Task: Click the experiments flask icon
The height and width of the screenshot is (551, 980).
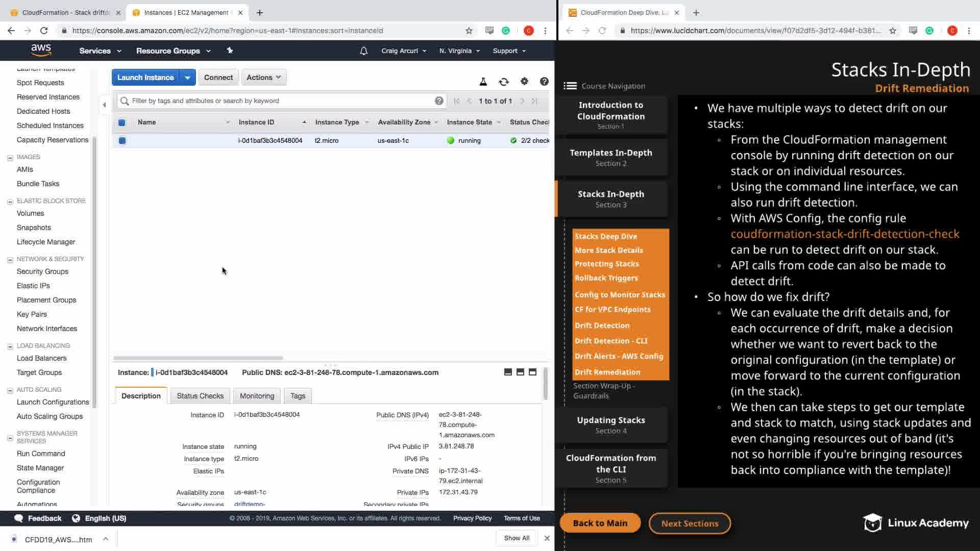Action: point(483,82)
